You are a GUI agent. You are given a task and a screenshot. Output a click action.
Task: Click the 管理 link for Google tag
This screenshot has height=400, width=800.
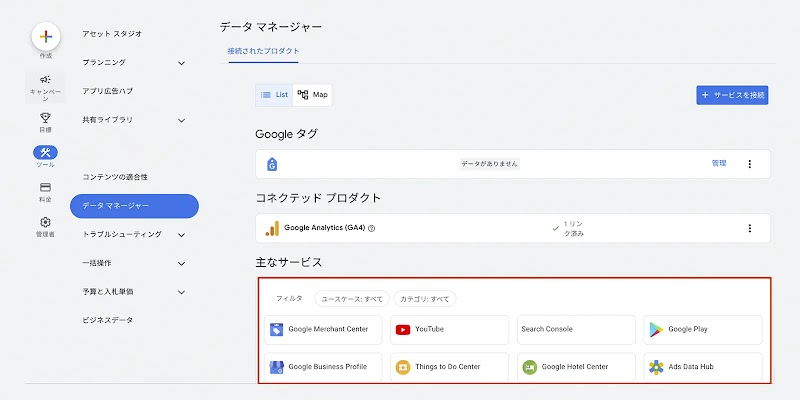point(719,163)
